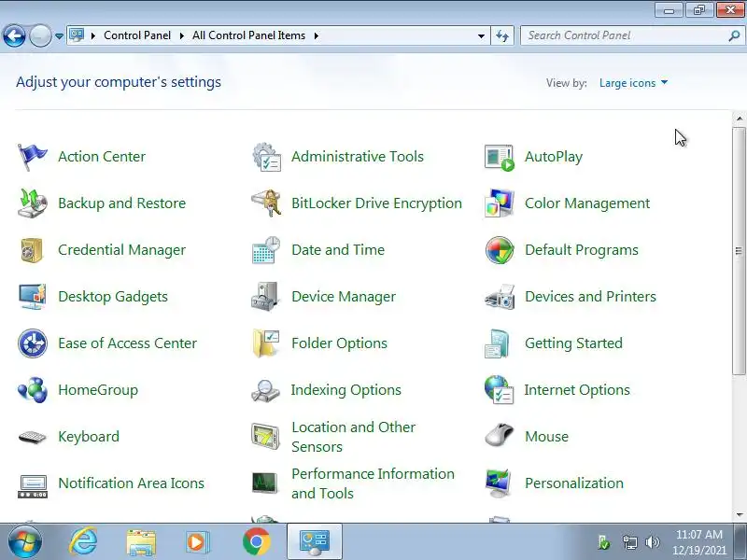Open the Credential Manager safe icon
747x560 pixels.
coord(32,250)
